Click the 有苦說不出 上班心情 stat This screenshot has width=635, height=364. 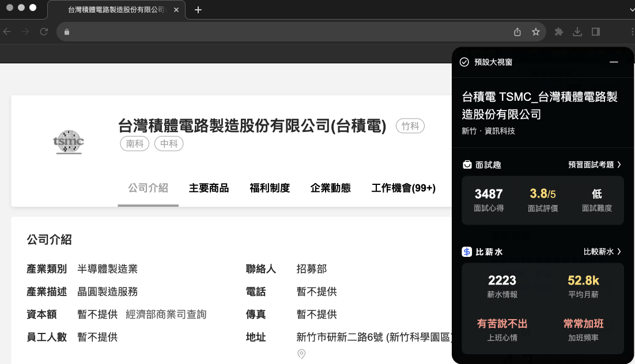502,330
